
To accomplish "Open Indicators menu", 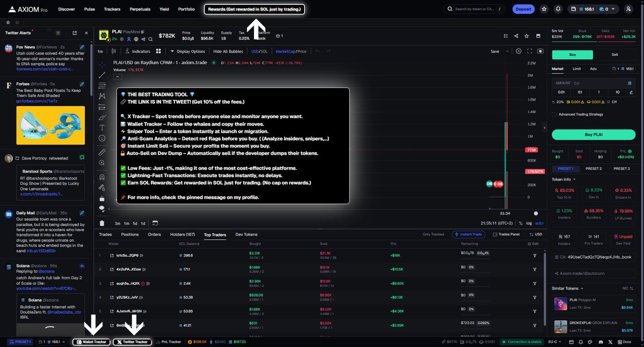I will [x=138, y=52].
